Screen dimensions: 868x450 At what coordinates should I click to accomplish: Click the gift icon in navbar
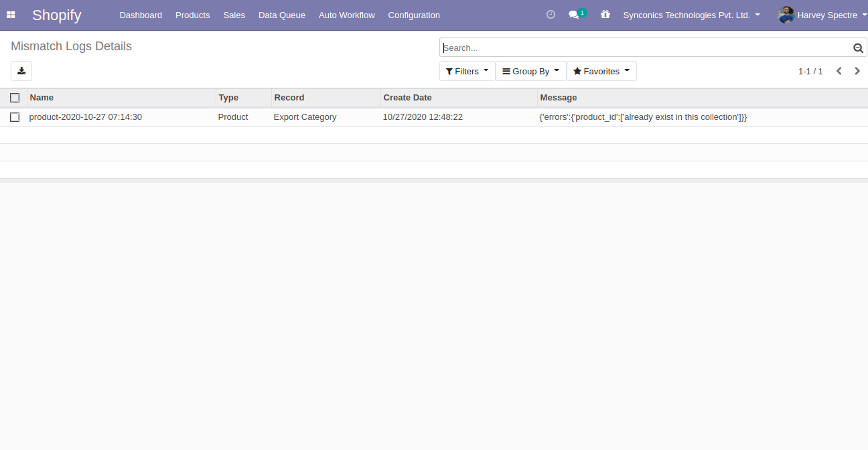tap(605, 15)
